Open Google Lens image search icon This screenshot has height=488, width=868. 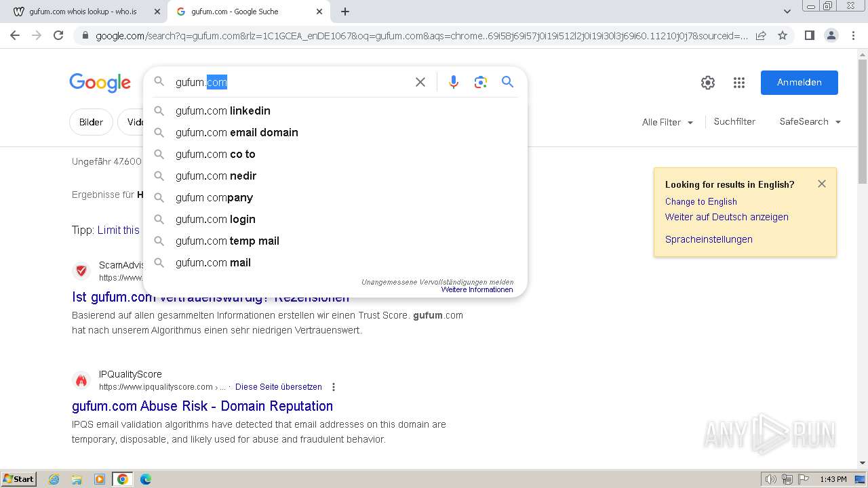coord(481,82)
